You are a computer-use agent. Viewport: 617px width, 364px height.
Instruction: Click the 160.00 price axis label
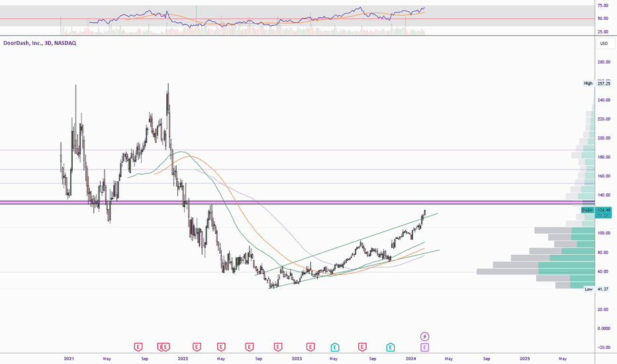(604, 176)
